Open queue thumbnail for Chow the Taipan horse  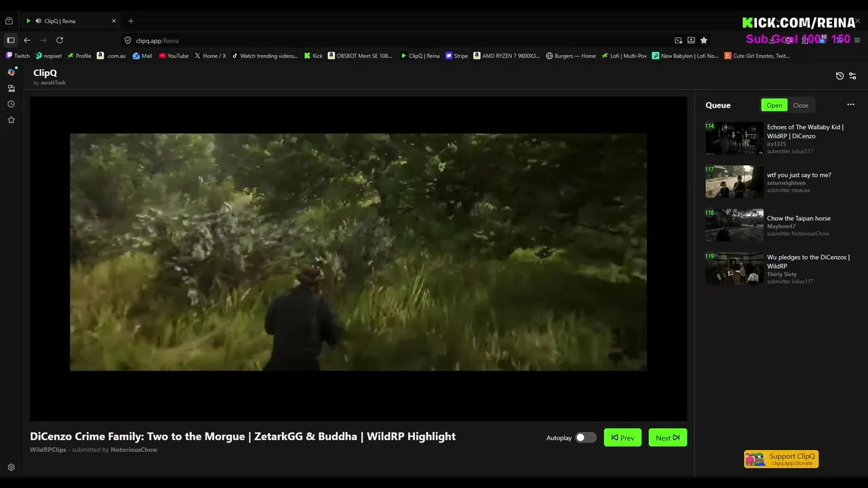(x=734, y=225)
